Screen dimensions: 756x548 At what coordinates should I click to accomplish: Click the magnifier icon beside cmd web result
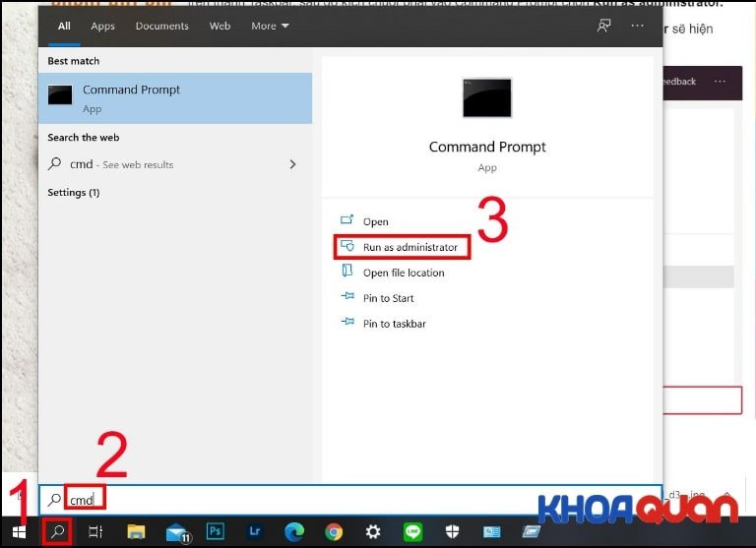55,164
